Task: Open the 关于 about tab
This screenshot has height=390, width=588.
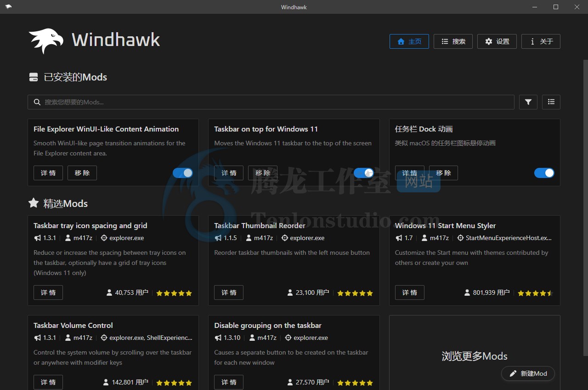Action: tap(541, 41)
